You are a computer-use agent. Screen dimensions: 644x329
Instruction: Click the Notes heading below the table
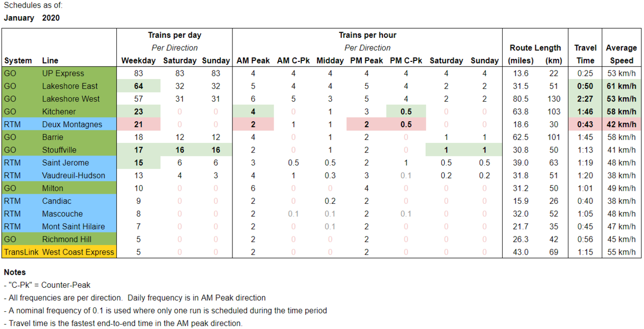click(15, 272)
